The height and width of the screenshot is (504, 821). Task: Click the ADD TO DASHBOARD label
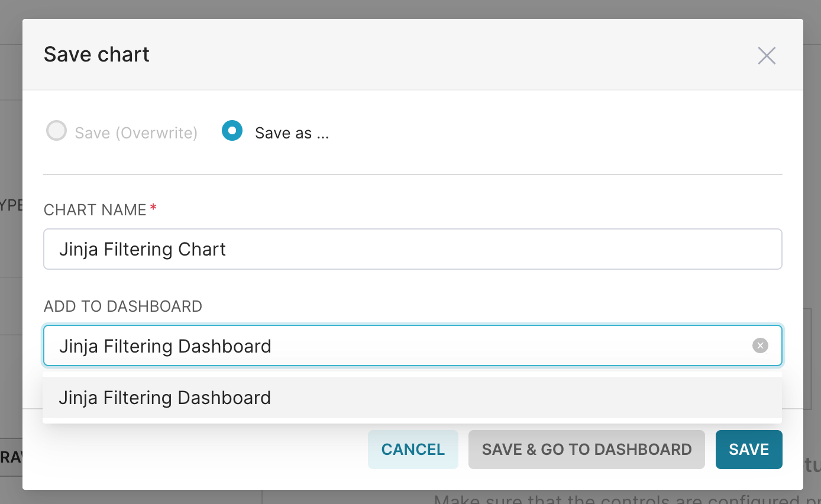tap(122, 306)
